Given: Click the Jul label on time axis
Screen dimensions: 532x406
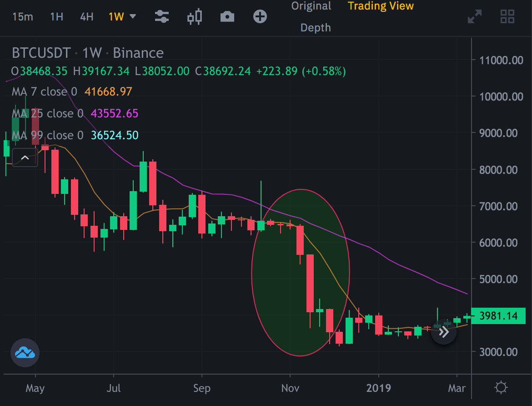Looking at the screenshot, I should click(114, 388).
